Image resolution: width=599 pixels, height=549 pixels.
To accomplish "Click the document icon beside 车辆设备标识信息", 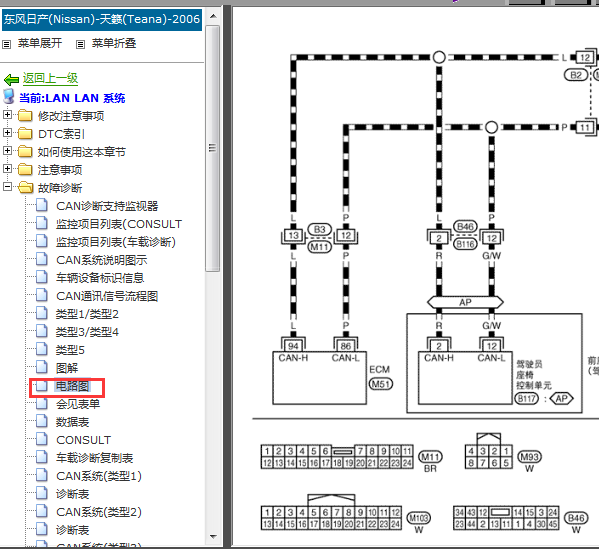I will coord(42,277).
